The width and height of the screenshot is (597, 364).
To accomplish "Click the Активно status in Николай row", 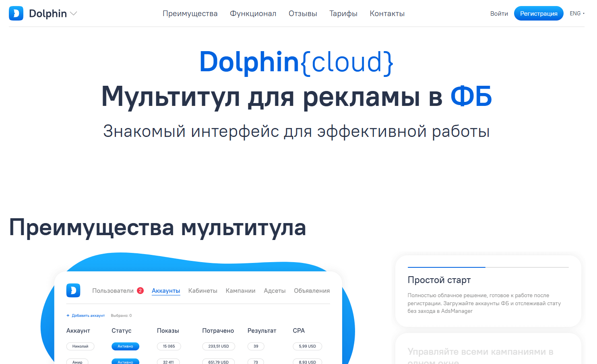I will [x=125, y=346].
